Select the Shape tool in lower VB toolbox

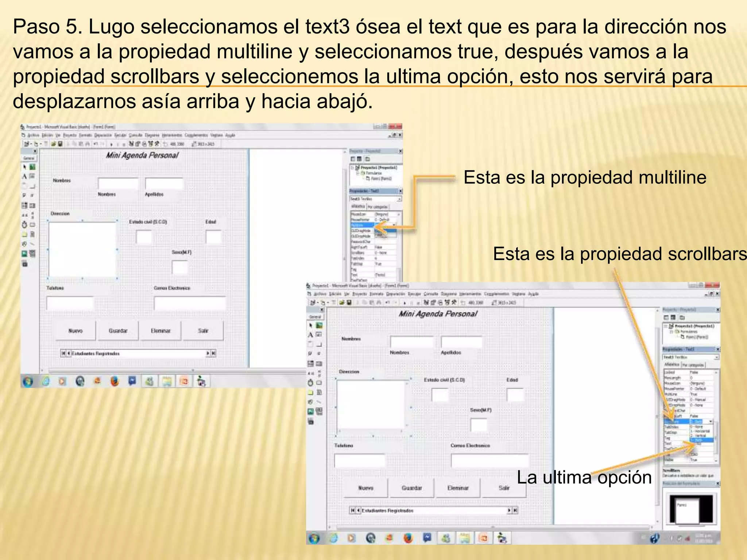point(310,402)
